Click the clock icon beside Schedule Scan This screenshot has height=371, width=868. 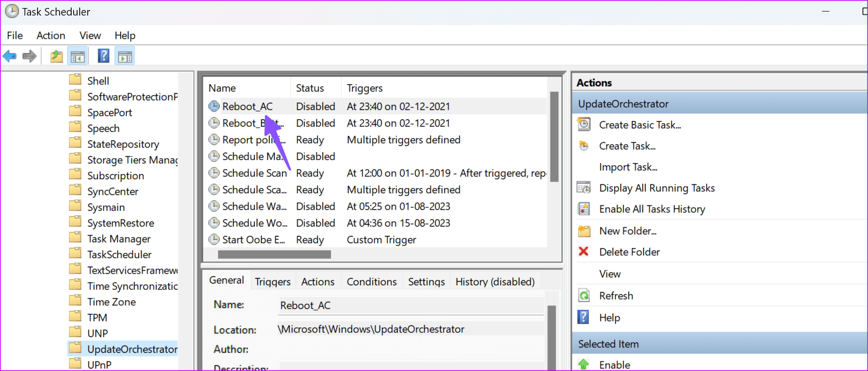pos(214,173)
